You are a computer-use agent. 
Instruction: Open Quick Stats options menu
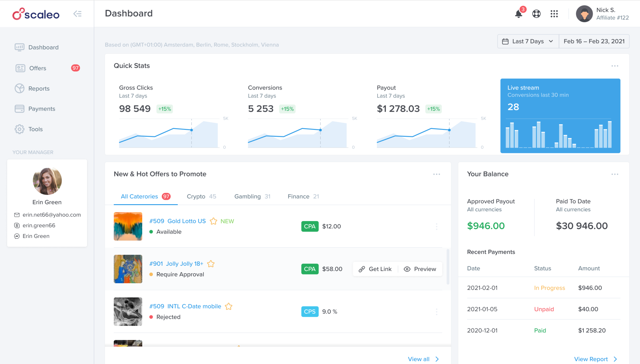tap(615, 66)
